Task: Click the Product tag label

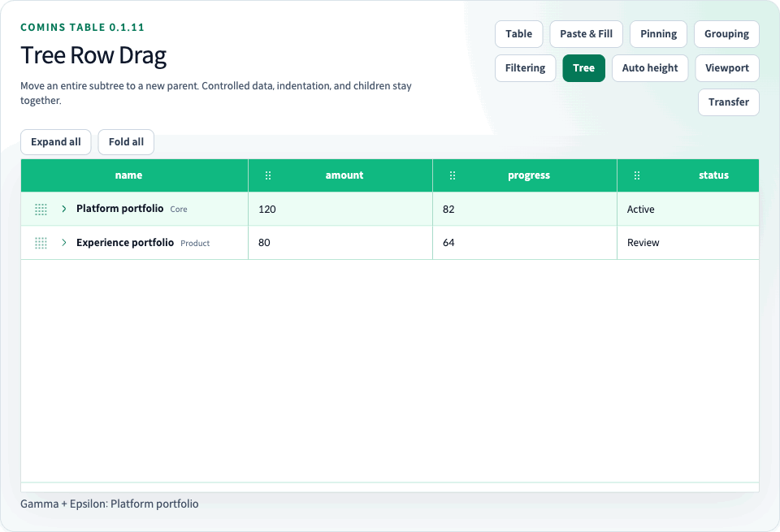Action: [x=195, y=243]
